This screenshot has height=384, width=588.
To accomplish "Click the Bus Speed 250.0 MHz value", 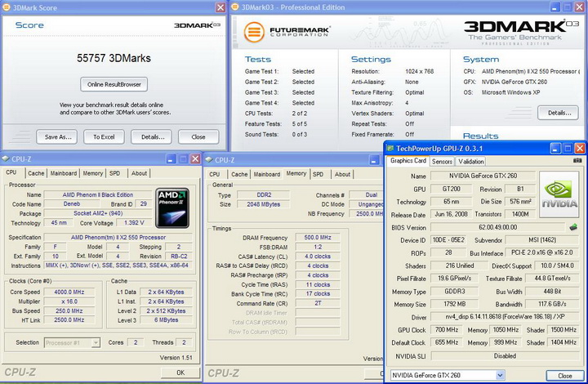I will [x=69, y=310].
